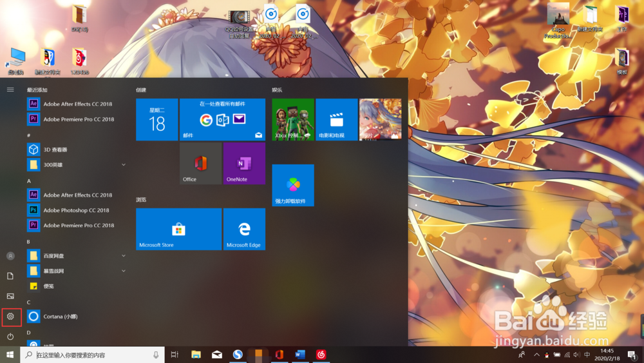The width and height of the screenshot is (644, 363).
Task: Open Sogou browser from taskbar
Action: point(238,355)
